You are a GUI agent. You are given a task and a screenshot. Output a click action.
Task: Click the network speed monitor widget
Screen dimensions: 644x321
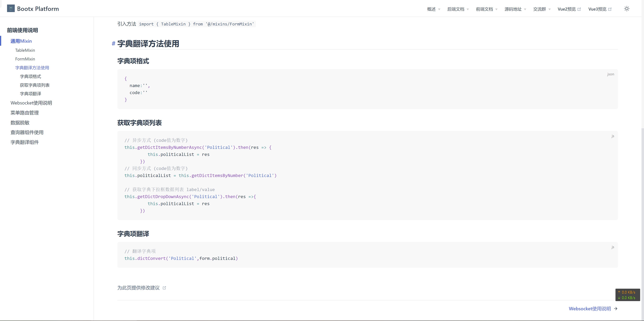pyautogui.click(x=628, y=295)
